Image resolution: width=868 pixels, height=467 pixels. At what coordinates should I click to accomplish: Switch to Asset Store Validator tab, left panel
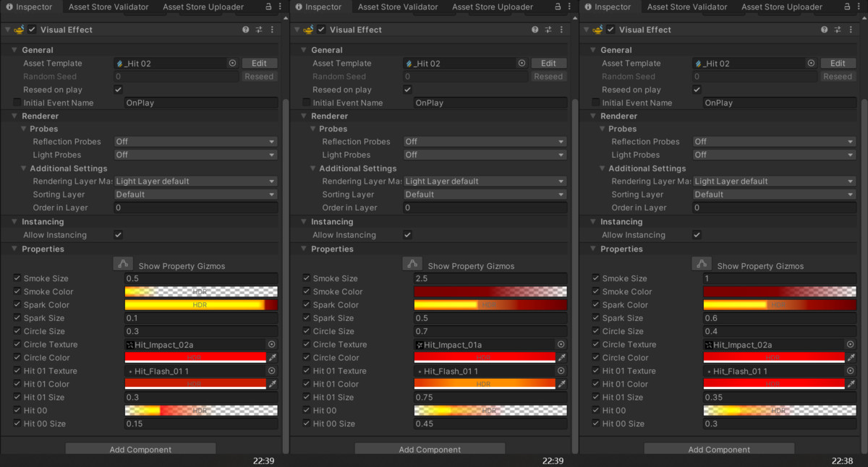click(x=109, y=7)
